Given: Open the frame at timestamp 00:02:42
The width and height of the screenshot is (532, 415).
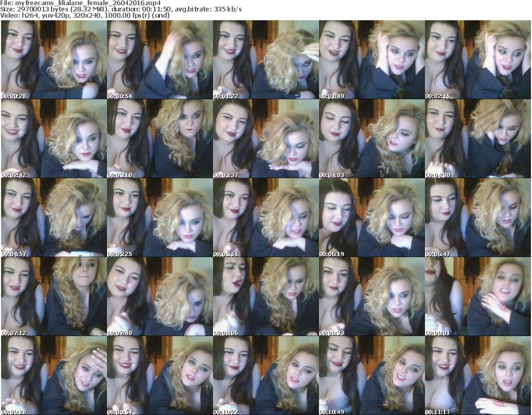Looking at the screenshot, I should (54, 139).
